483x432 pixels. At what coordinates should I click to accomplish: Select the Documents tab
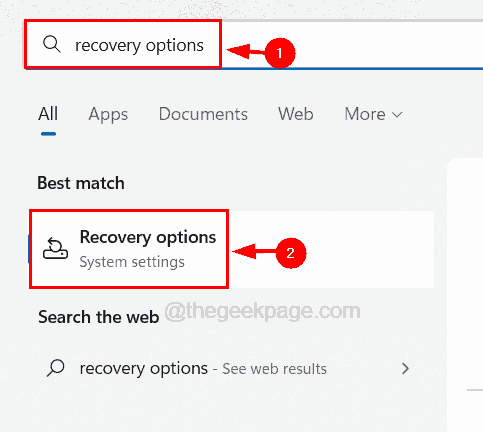click(x=203, y=114)
